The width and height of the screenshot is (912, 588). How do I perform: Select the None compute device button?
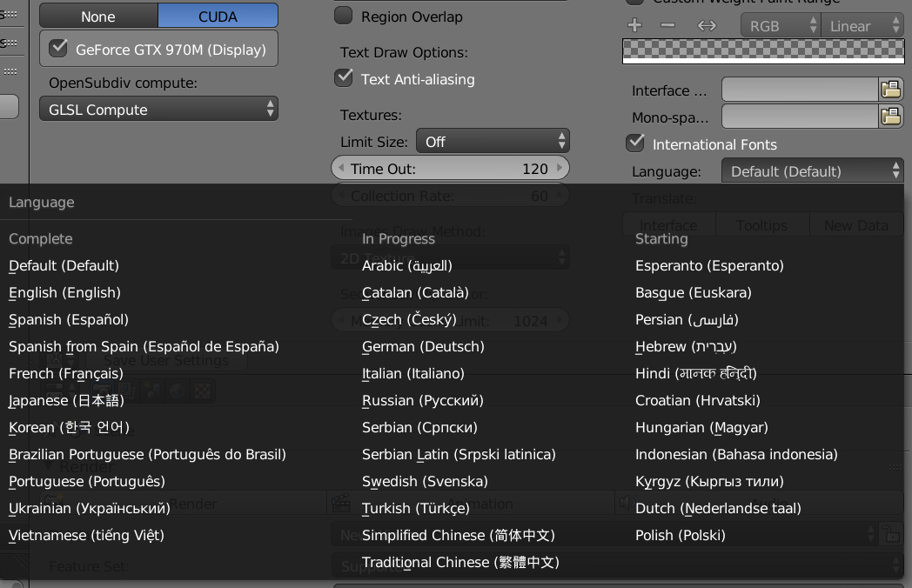[98, 17]
